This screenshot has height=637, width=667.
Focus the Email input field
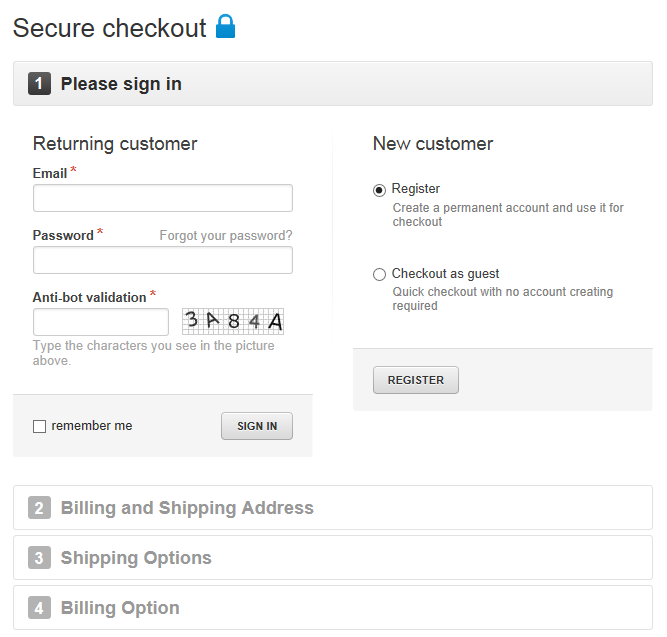(x=163, y=198)
